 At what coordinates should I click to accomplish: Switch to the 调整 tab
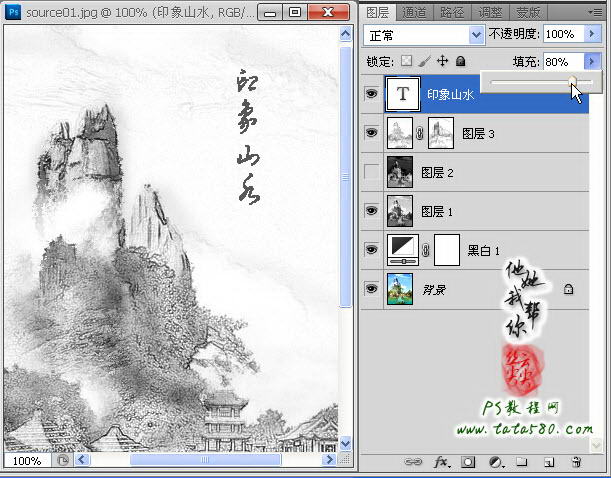[x=490, y=12]
